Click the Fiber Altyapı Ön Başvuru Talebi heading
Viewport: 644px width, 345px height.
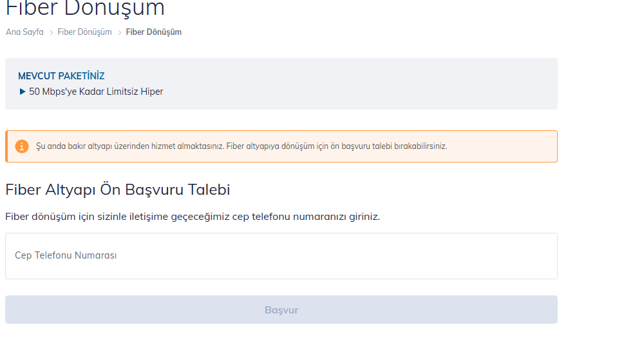[x=117, y=190]
